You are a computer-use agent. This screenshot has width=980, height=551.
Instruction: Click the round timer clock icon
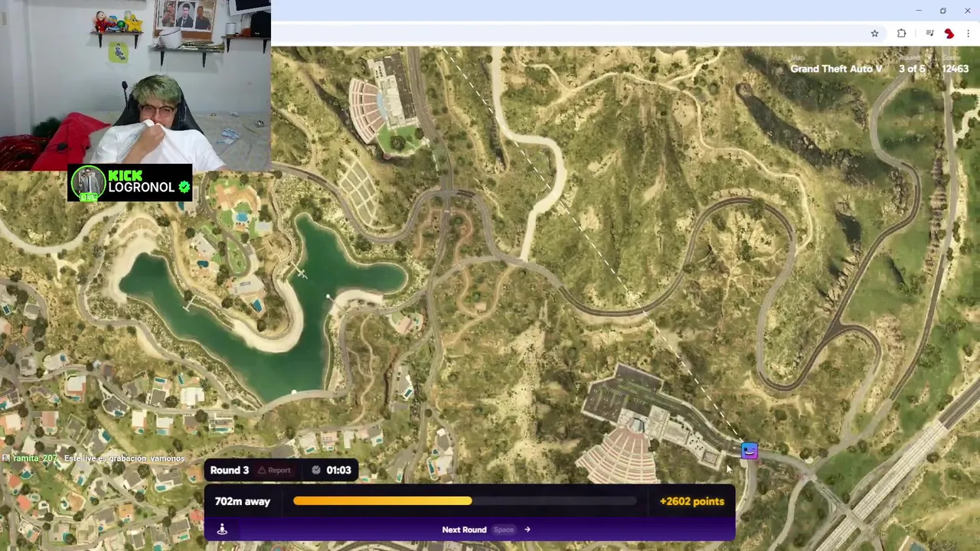tap(315, 470)
